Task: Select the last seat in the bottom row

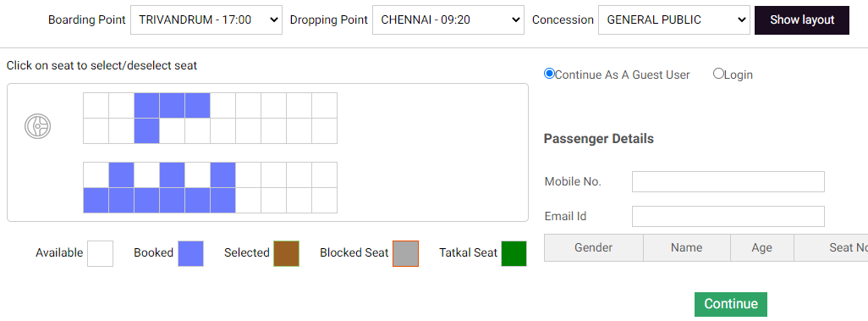Action: [x=324, y=200]
